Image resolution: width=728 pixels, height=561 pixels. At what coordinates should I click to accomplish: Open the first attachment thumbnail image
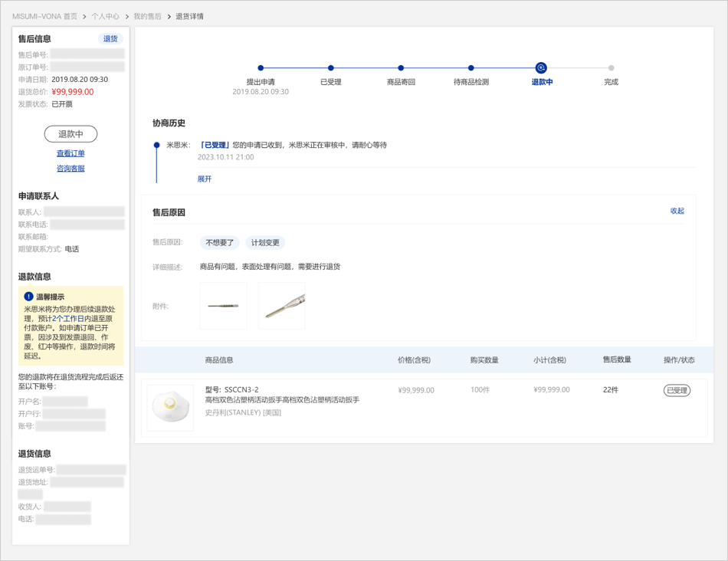[223, 306]
